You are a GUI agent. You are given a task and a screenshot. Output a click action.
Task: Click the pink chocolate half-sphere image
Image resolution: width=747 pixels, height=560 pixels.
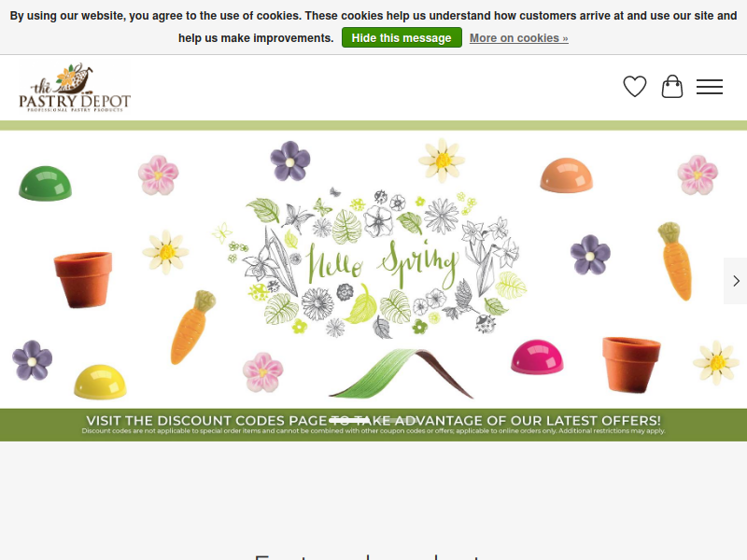coord(537,357)
